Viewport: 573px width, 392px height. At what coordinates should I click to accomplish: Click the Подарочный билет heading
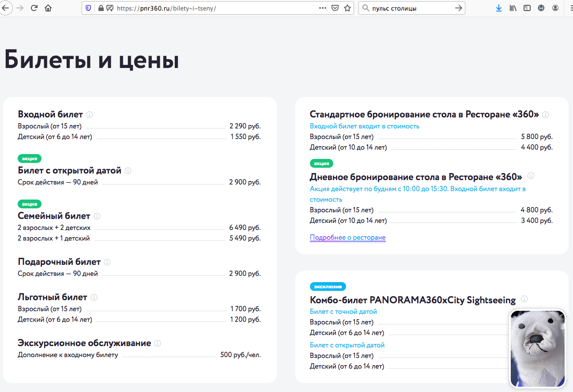coord(59,262)
